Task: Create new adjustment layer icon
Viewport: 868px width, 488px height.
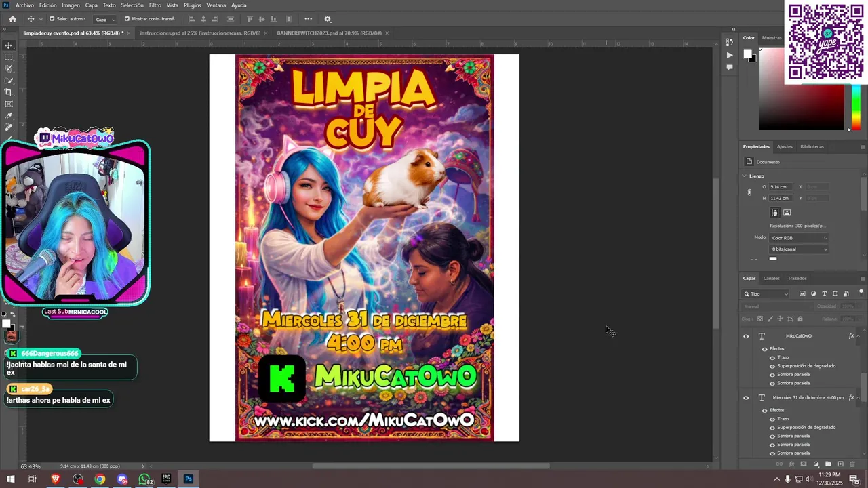Action: pos(816,464)
